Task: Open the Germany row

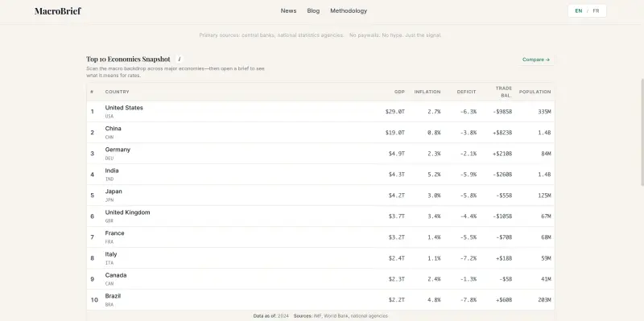Action: click(x=320, y=154)
